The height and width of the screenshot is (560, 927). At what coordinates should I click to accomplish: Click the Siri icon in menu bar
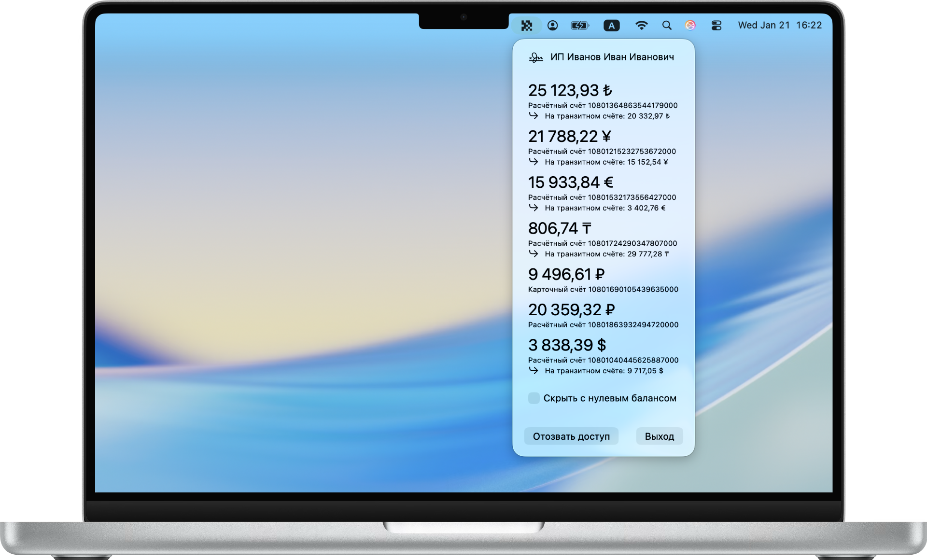(x=690, y=26)
